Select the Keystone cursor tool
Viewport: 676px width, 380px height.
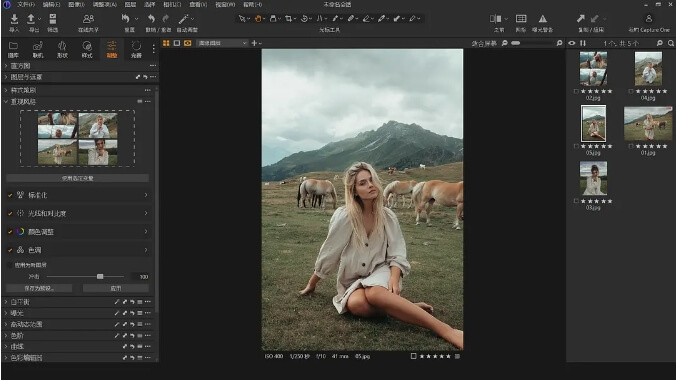(319, 19)
